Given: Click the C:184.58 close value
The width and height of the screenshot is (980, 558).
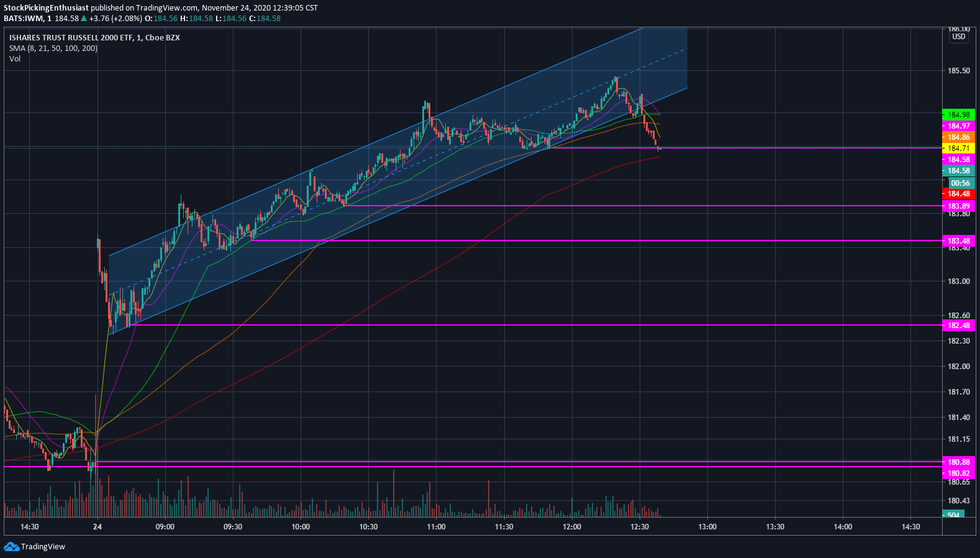Looking at the screenshot, I should [x=265, y=19].
